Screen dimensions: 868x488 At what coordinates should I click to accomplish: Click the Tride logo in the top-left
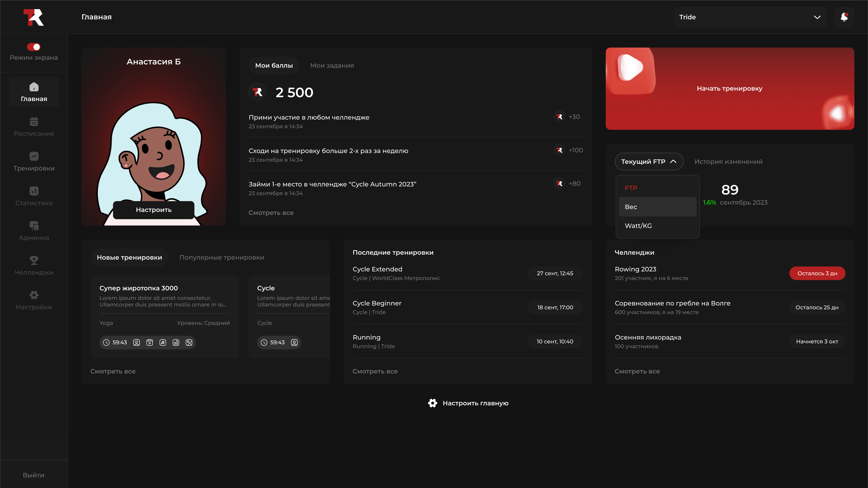coord(33,17)
